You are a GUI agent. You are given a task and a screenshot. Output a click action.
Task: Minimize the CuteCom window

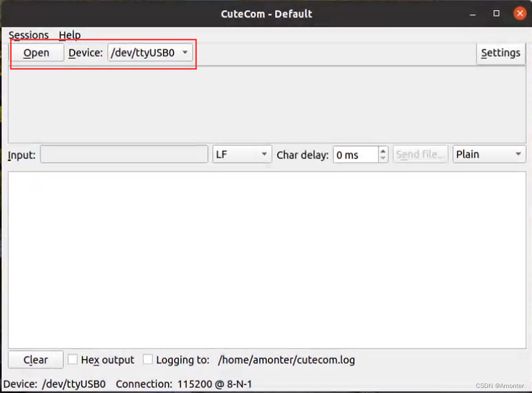(x=472, y=14)
